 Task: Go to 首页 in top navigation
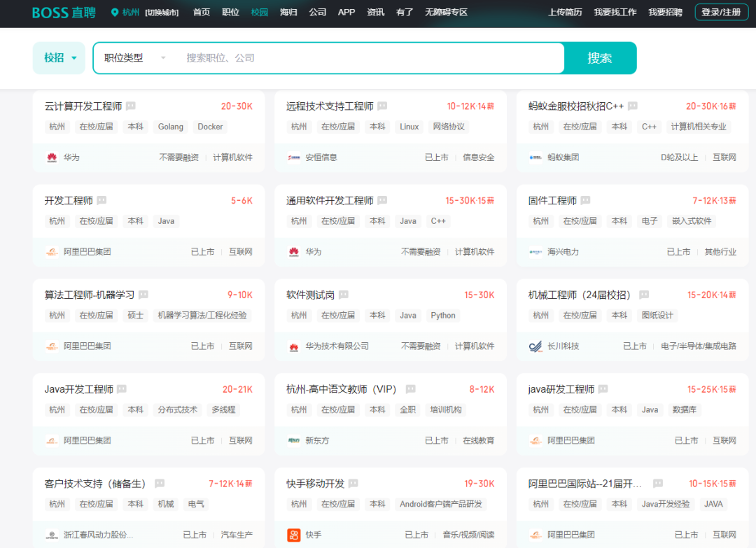202,13
